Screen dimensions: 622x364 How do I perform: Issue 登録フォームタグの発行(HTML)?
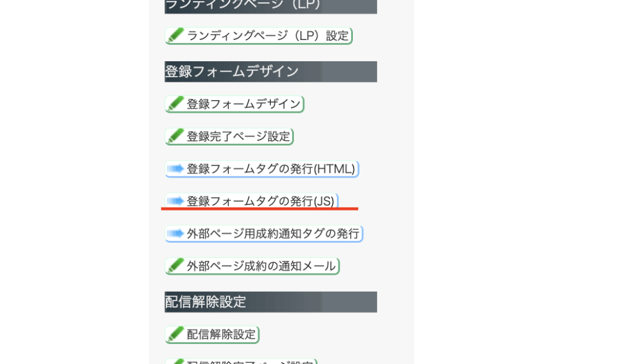pos(262,169)
